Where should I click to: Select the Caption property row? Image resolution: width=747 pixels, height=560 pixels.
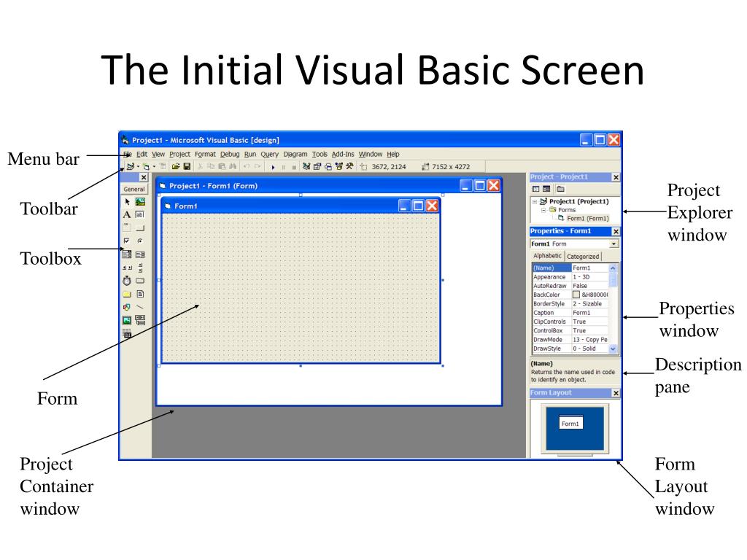pyautogui.click(x=570, y=313)
